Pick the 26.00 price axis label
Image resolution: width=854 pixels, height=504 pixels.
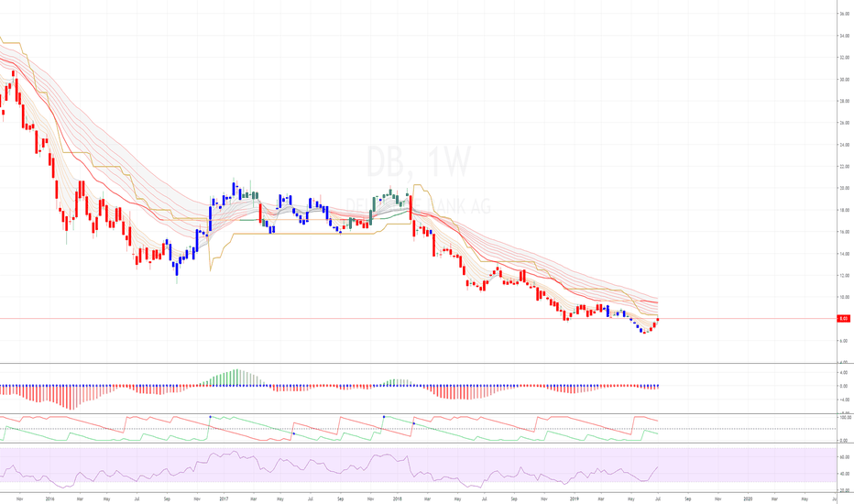[x=844, y=123]
